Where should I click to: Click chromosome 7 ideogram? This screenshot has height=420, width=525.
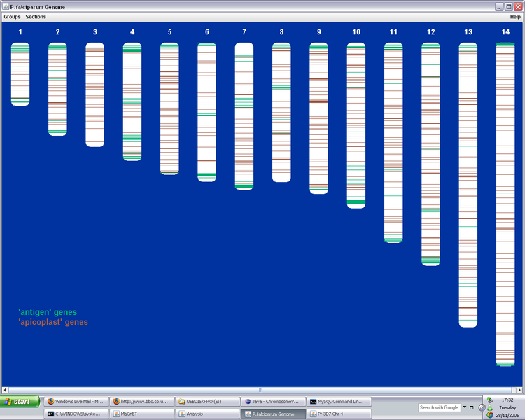click(x=244, y=115)
